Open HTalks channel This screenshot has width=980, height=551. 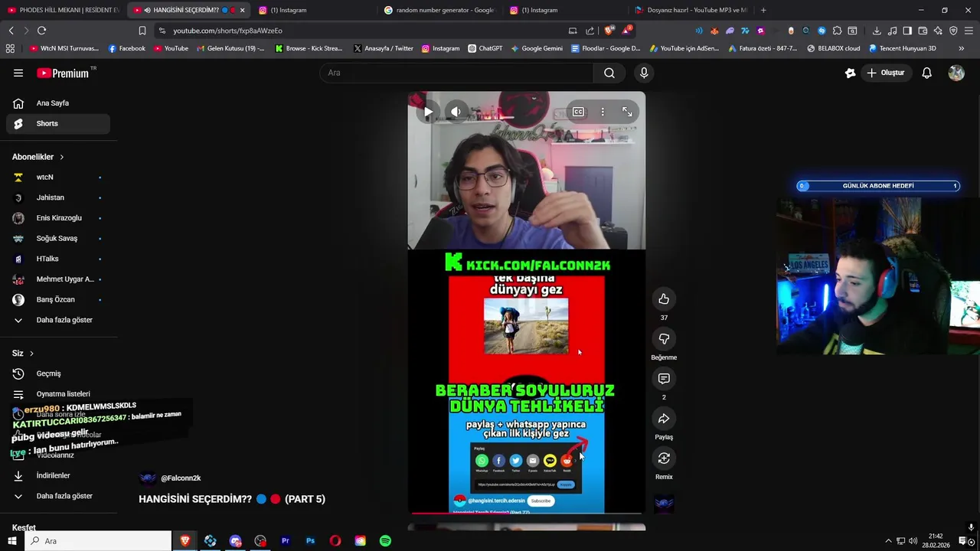tap(58, 259)
